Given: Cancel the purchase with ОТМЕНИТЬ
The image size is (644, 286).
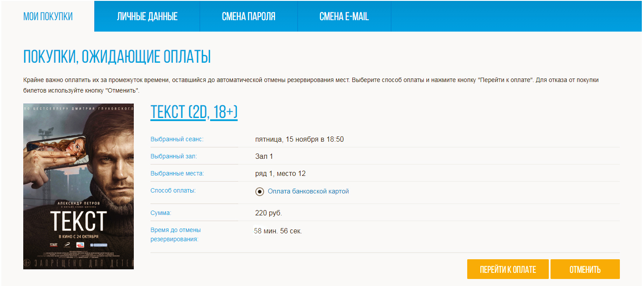Looking at the screenshot, I should coord(585,269).
